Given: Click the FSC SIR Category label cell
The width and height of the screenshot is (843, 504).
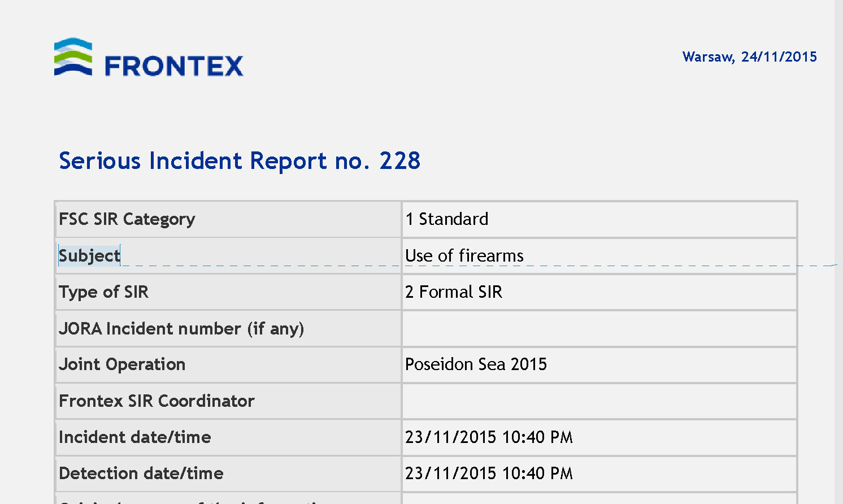Looking at the screenshot, I should click(x=228, y=219).
